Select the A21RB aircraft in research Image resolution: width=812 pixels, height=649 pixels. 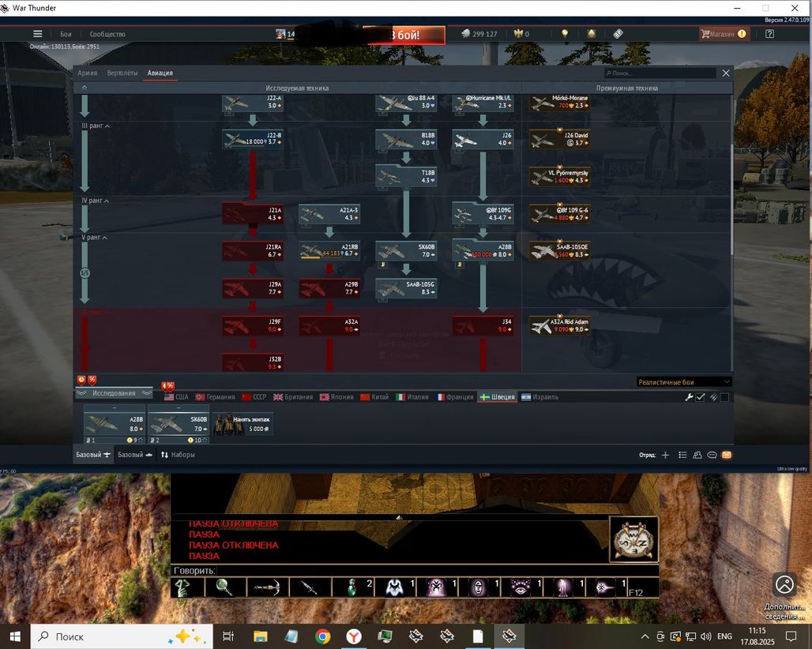329,251
